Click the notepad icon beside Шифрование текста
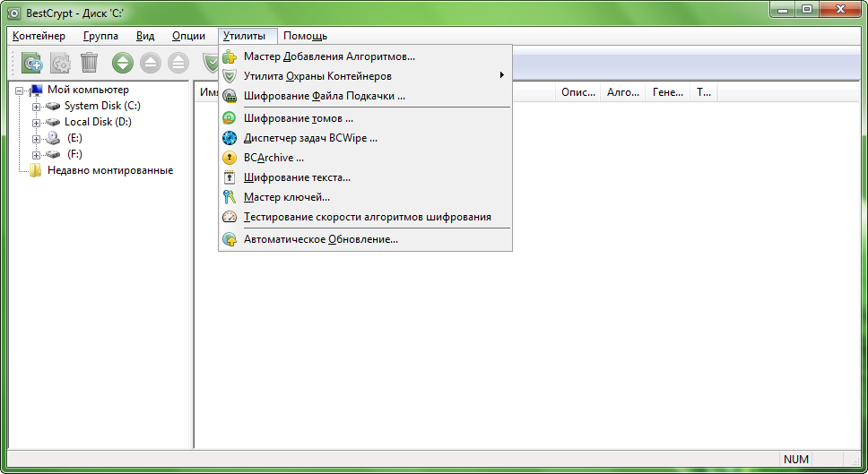The height and width of the screenshot is (474, 868). [x=230, y=177]
